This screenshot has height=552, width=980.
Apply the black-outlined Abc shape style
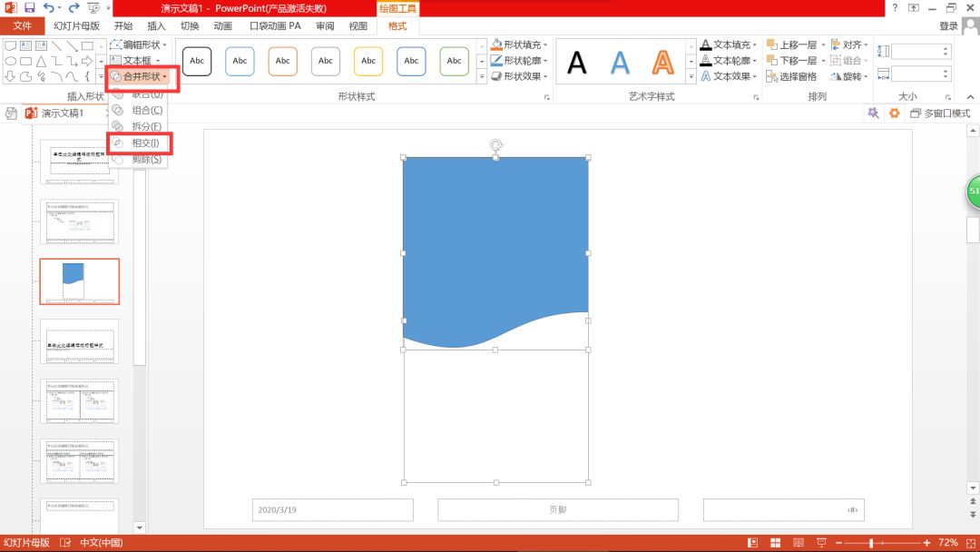click(x=197, y=61)
